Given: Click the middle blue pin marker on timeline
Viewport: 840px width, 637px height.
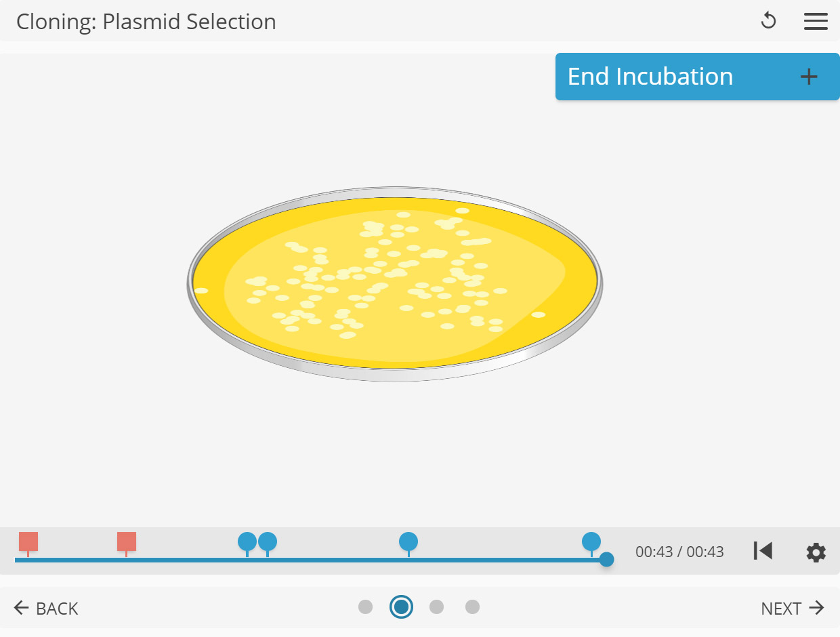Looking at the screenshot, I should pyautogui.click(x=408, y=541).
